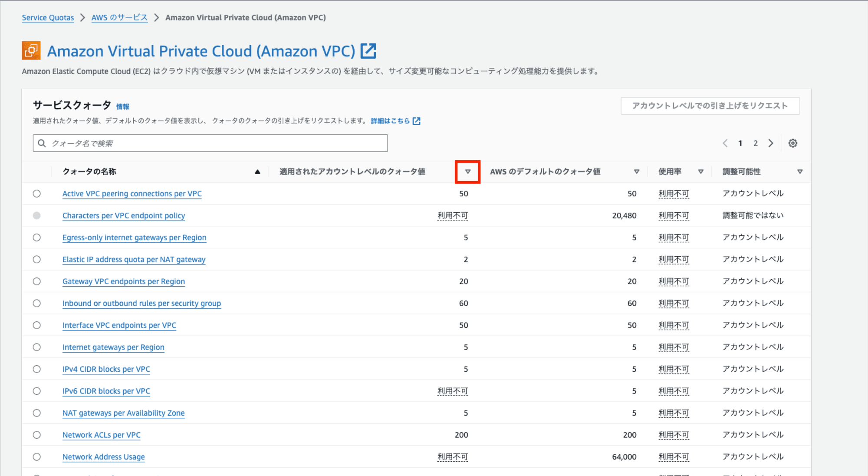Click 利用不可 applied value for Characters per VPC endpoint policy

point(453,215)
